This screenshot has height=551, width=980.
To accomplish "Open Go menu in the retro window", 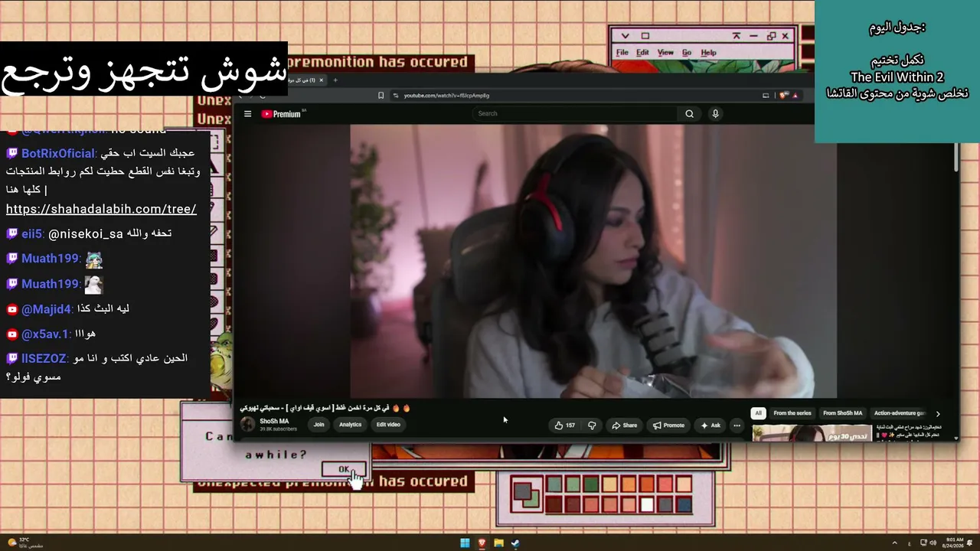I will click(x=687, y=53).
